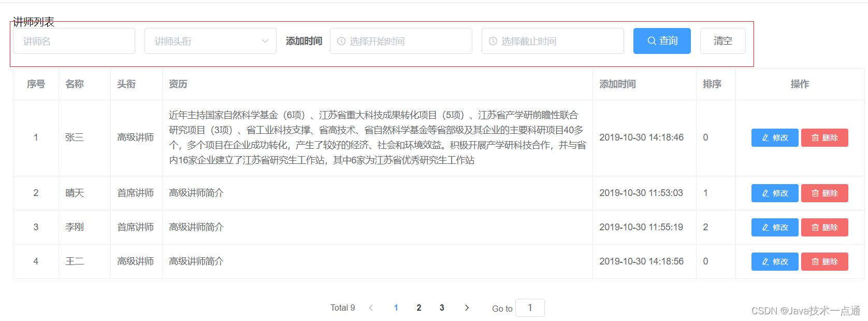Click the 清空 button
The width and height of the screenshot is (868, 321).
pyautogui.click(x=723, y=41)
